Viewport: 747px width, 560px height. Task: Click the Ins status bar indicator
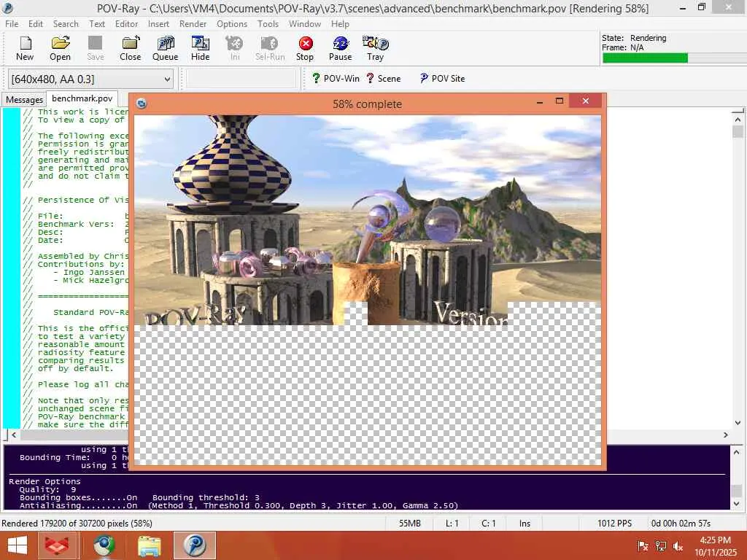point(525,524)
